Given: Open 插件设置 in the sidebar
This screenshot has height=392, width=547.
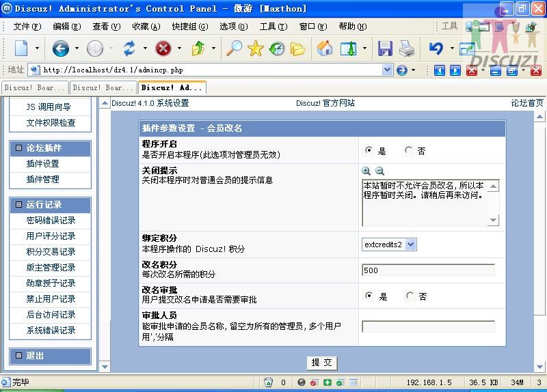Looking at the screenshot, I should point(42,164).
